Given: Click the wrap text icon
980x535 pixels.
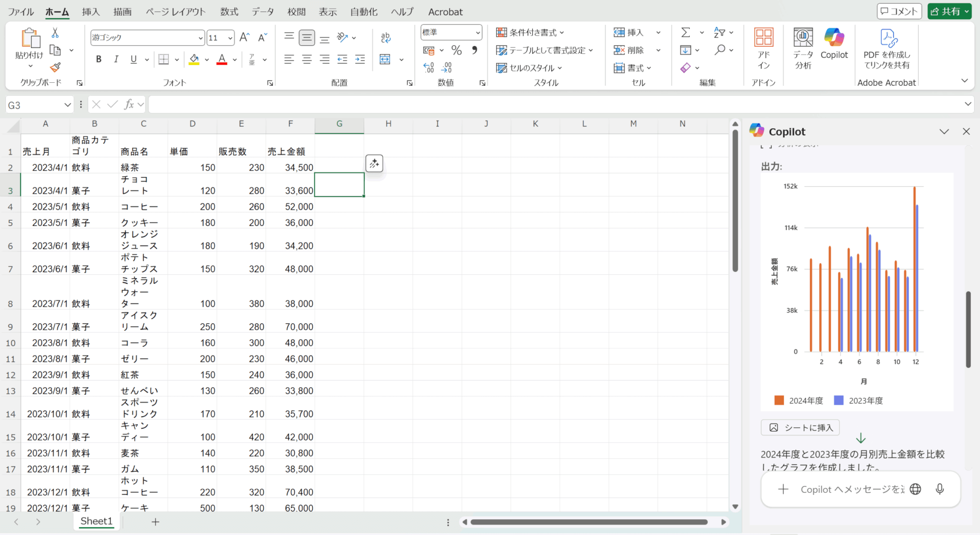Looking at the screenshot, I should pyautogui.click(x=386, y=37).
